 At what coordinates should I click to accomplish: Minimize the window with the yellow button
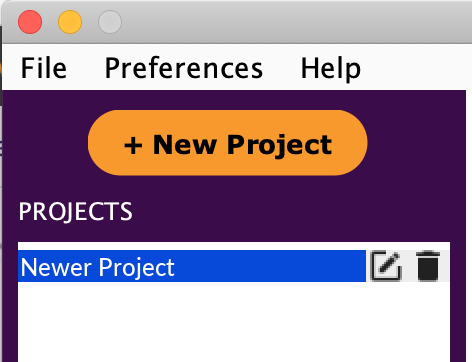coord(70,22)
